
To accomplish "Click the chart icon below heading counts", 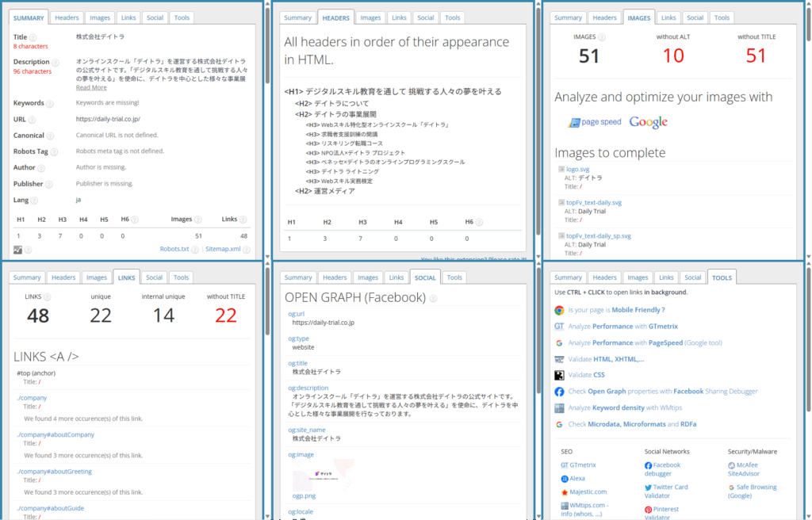I will click(17, 249).
